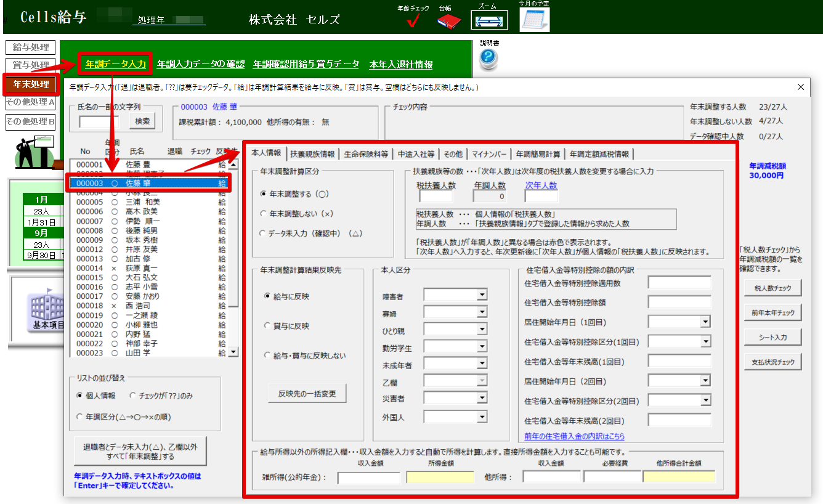Open the 外国人 dropdown
This screenshot has width=823, height=504.
click(x=482, y=417)
